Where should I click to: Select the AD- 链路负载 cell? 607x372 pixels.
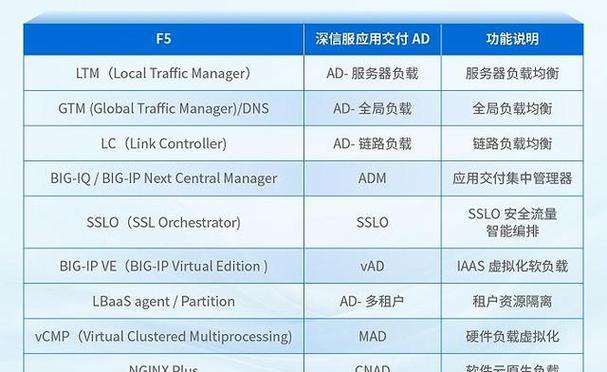coord(372,143)
